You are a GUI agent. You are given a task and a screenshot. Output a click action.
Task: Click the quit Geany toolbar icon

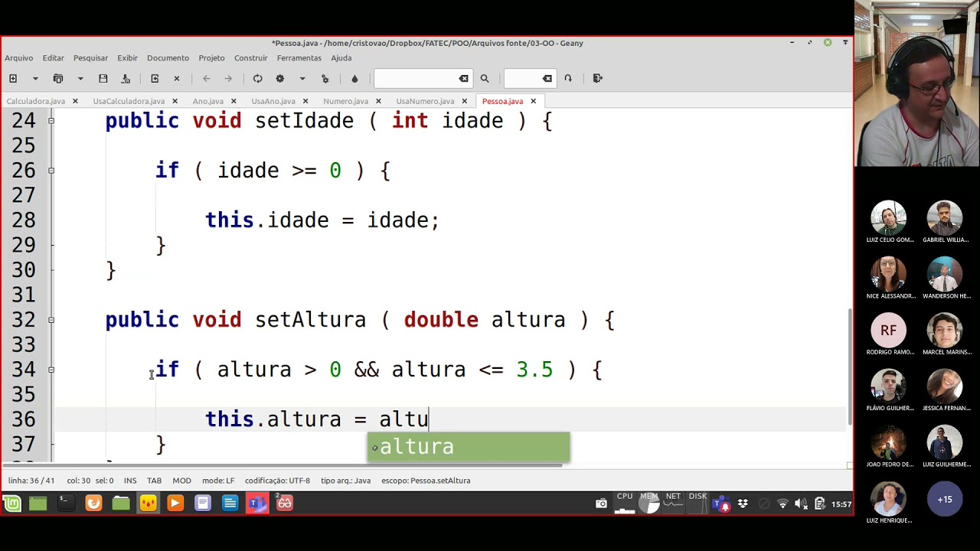point(598,78)
